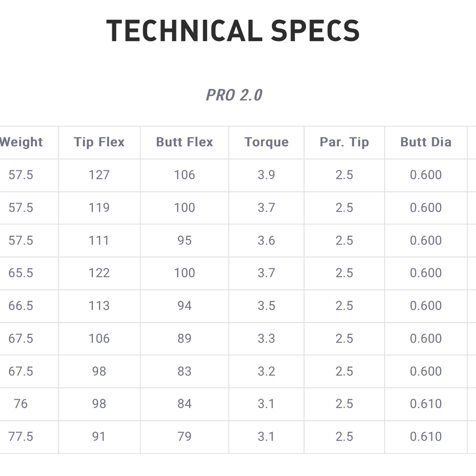Select the Weight cell showing 65.5
This screenshot has width=476, height=476.
(21, 273)
